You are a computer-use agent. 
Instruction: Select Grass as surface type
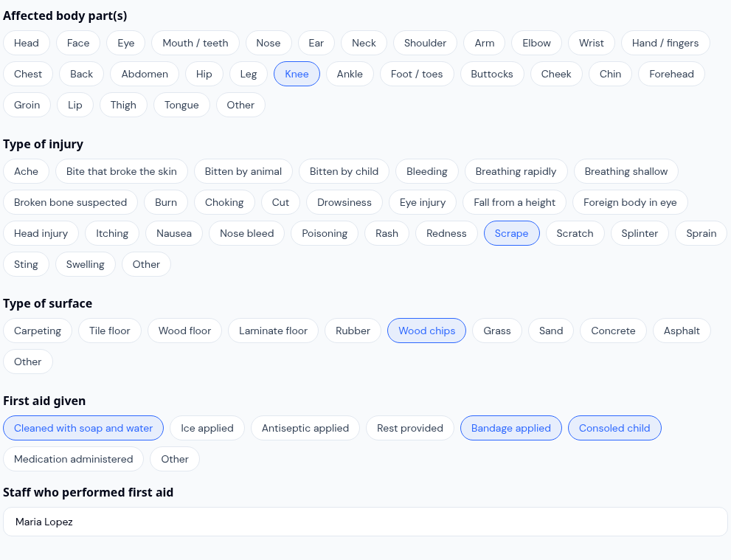pyautogui.click(x=497, y=331)
